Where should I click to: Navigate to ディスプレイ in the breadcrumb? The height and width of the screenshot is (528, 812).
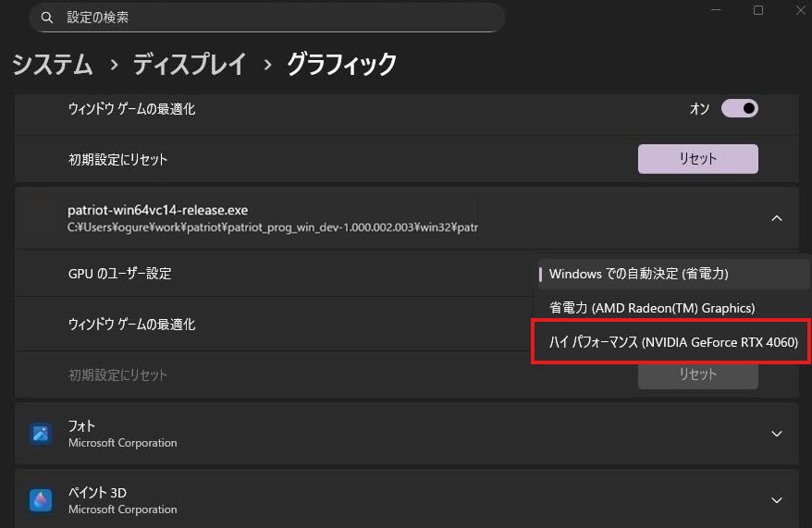189,64
